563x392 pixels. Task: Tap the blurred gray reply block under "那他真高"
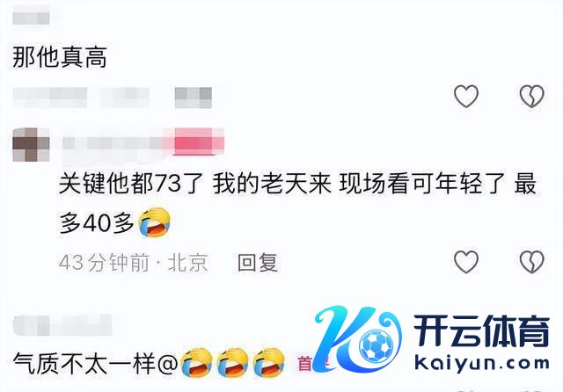[194, 98]
